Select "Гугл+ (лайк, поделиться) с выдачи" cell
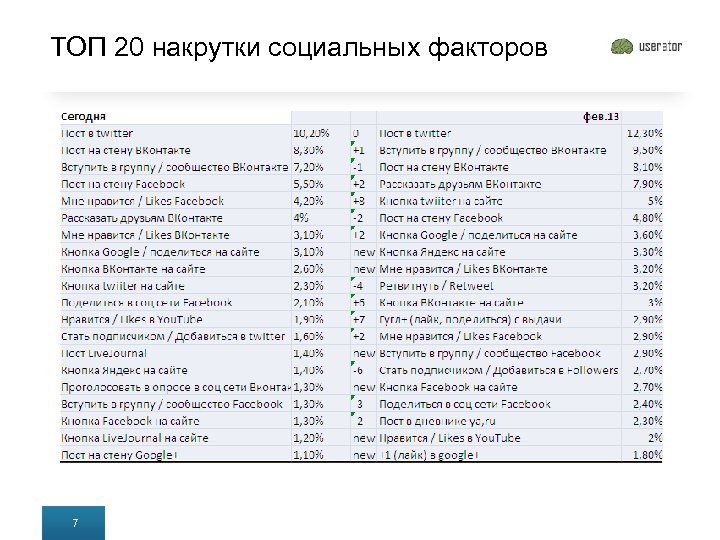720x540 pixels. pyautogui.click(x=470, y=320)
